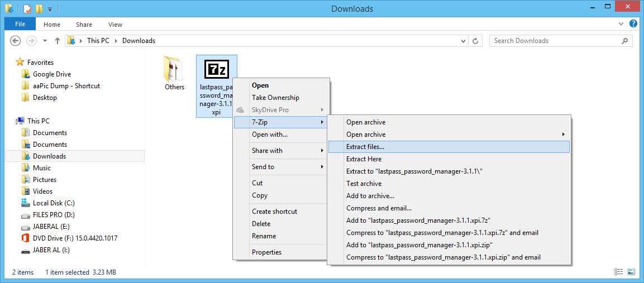
Task: Switch to the View ribbon tab
Action: 116,25
